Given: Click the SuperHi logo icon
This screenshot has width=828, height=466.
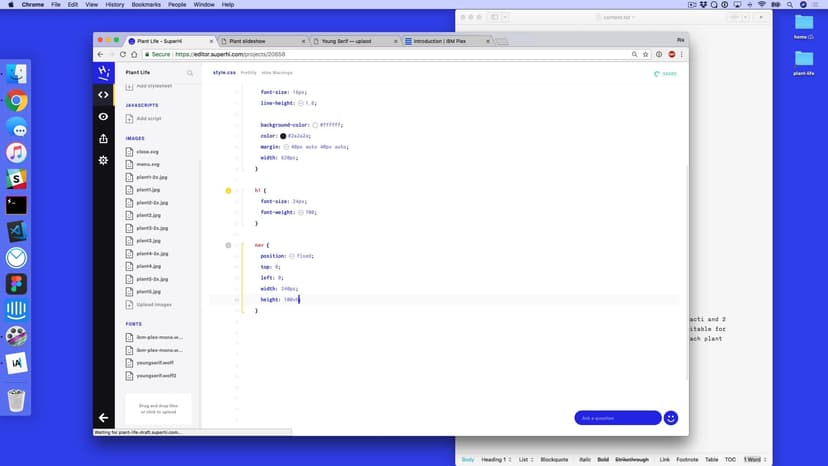Looking at the screenshot, I should (x=103, y=72).
